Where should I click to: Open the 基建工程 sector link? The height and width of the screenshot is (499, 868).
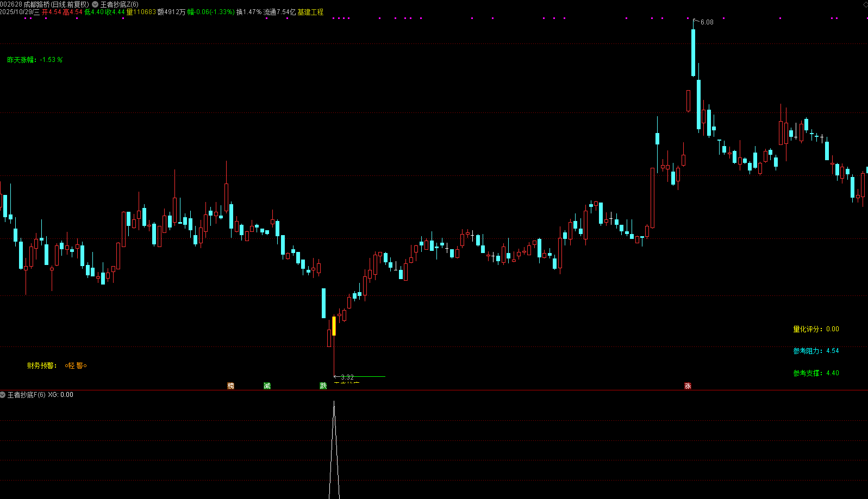coord(310,12)
